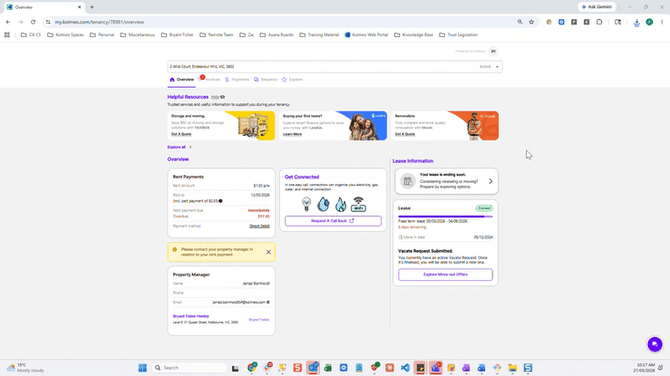670x376 pixels.
Task: Click the info dot next to part payment
Action: (x=220, y=201)
